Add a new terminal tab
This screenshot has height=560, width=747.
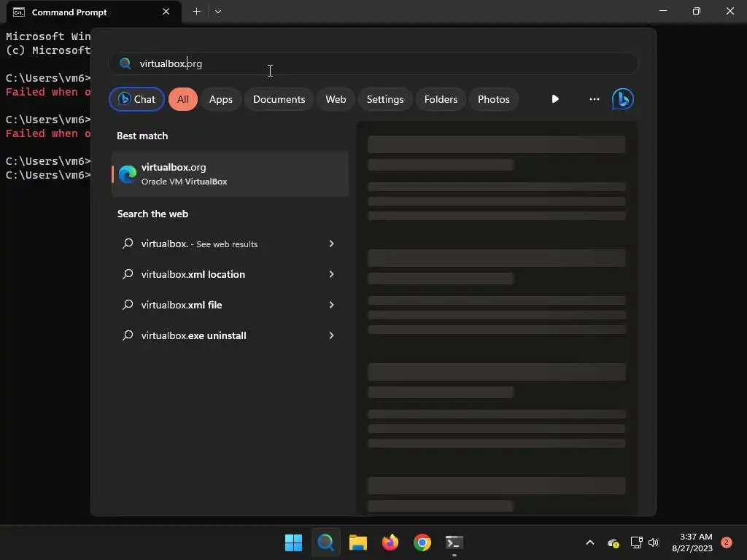tap(196, 12)
